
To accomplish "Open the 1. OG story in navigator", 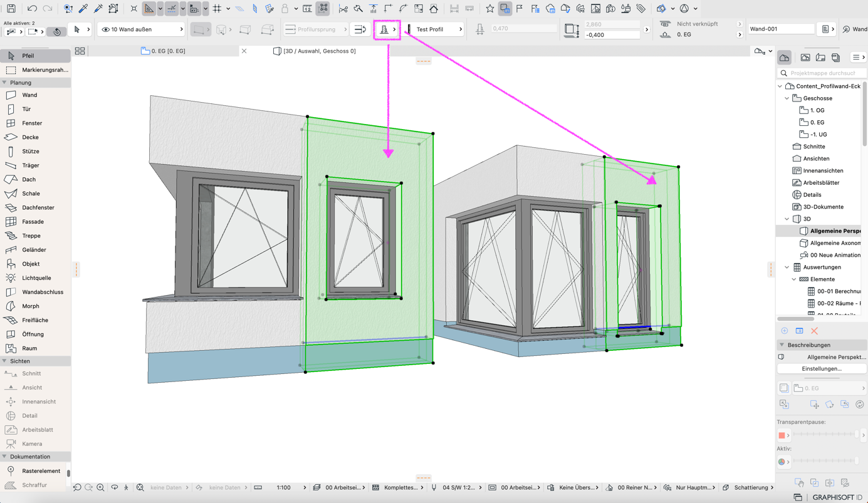I will pos(817,110).
